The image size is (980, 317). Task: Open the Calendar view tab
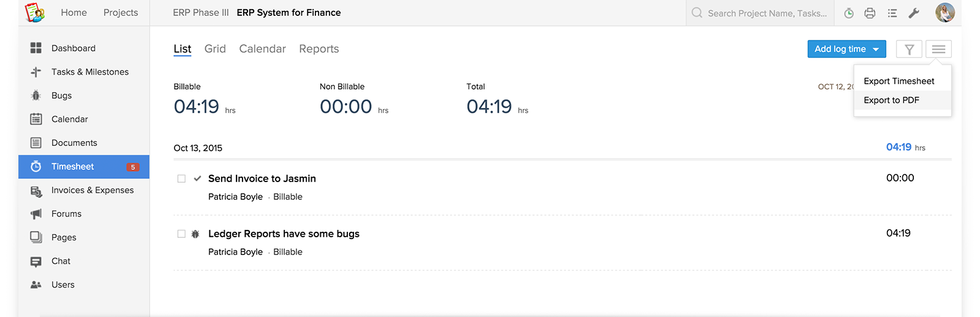coord(262,49)
